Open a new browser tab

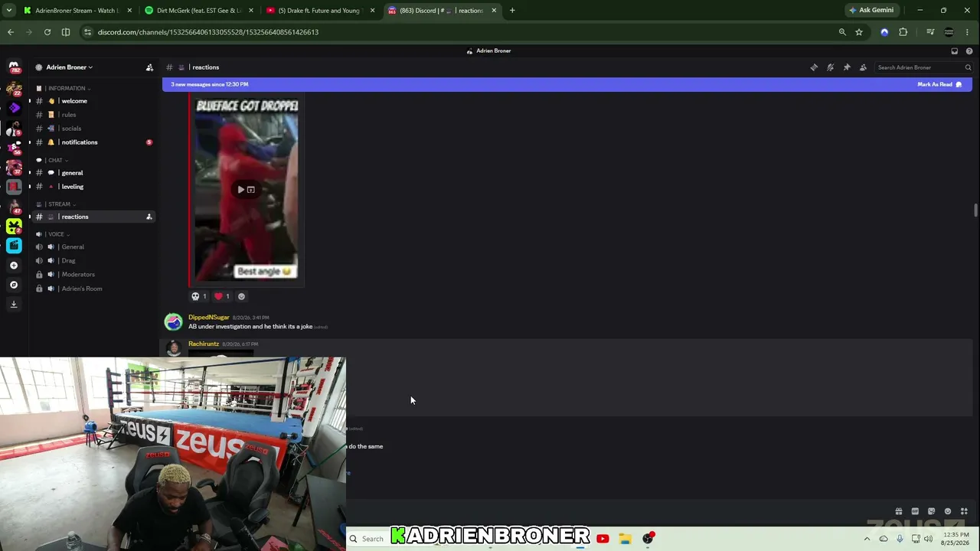click(512, 11)
